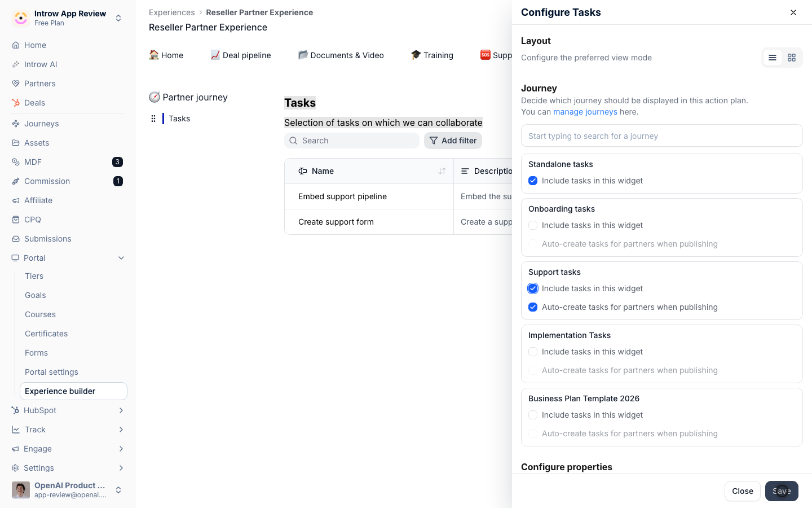
Task: Expand the Engage sidebar section
Action: click(x=121, y=449)
